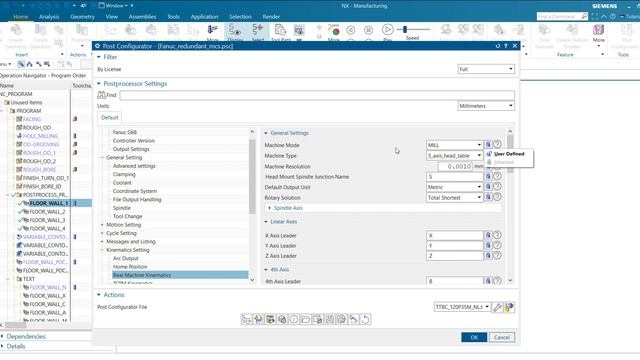Click the question mark in Post Configurator title bar
640x360 pixels.
[x=506, y=46]
